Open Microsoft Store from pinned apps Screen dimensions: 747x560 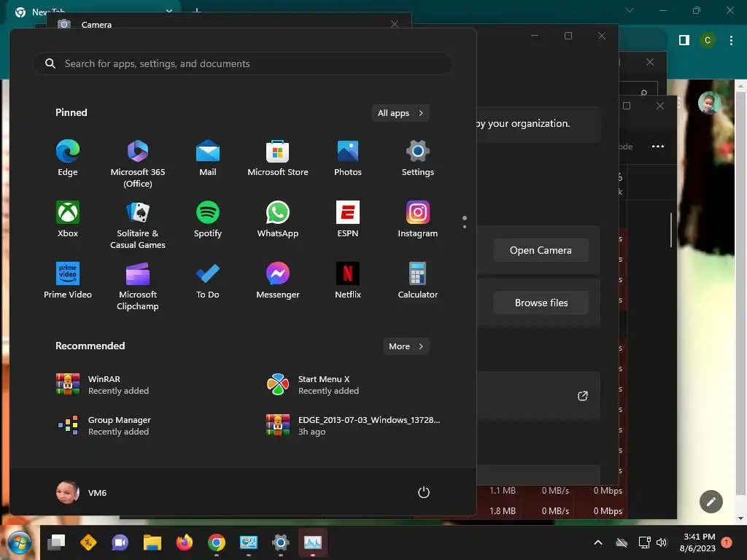(278, 158)
